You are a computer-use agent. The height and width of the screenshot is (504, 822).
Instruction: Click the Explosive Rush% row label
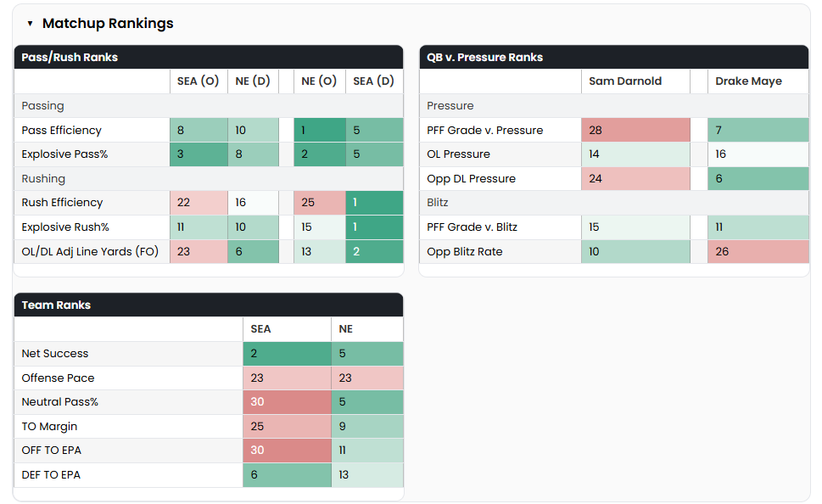pyautogui.click(x=65, y=227)
